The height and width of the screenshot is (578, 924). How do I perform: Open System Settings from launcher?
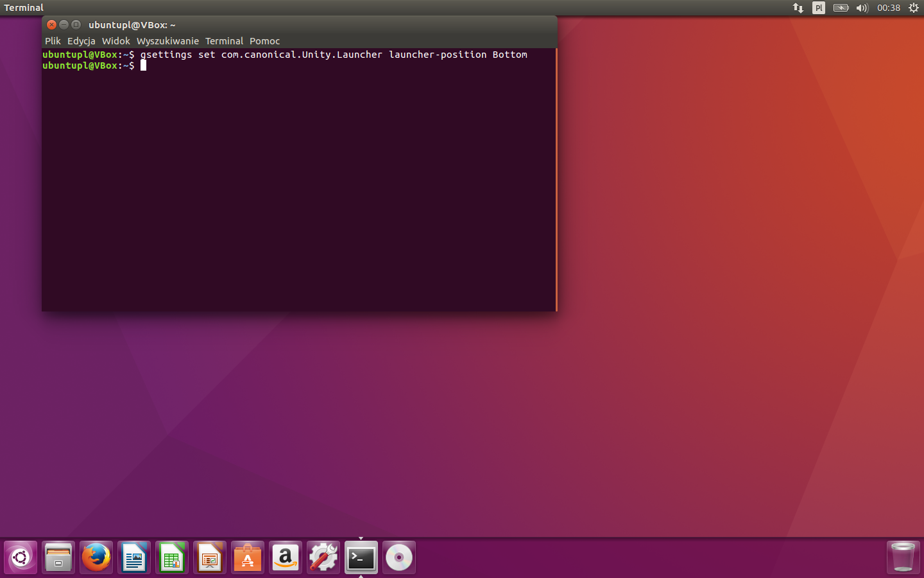click(x=323, y=557)
